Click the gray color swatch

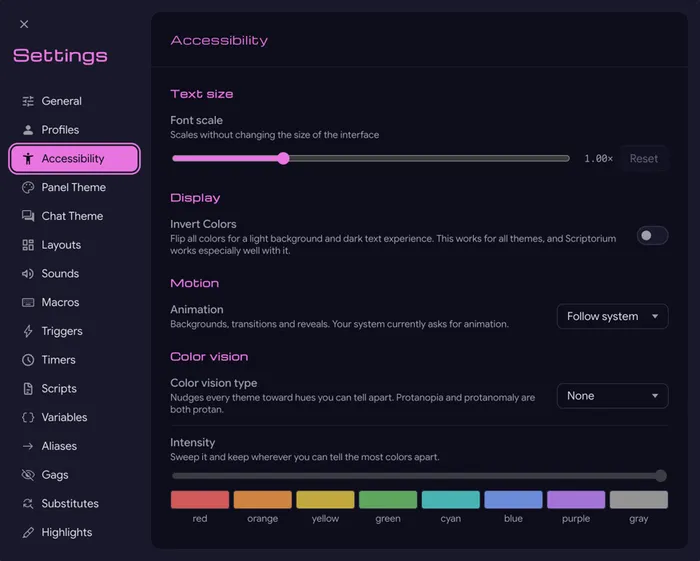(639, 500)
